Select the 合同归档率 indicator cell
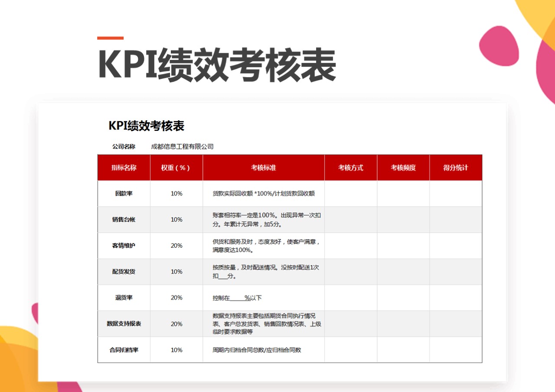This screenshot has height=392, width=555. (124, 350)
